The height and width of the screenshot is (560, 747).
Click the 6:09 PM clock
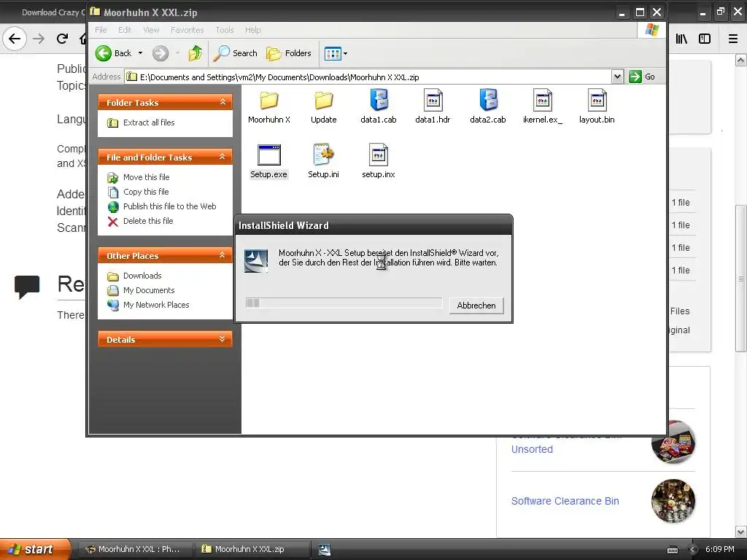point(720,549)
